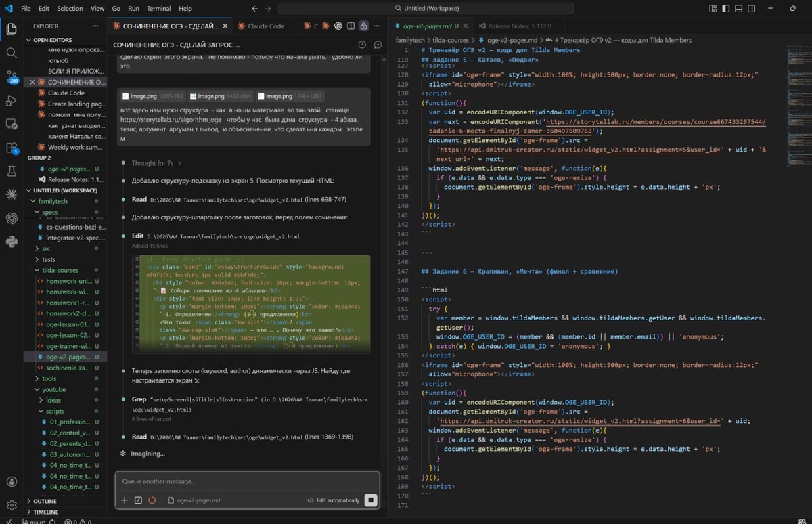Open the Testing flask icon view

[x=12, y=171]
